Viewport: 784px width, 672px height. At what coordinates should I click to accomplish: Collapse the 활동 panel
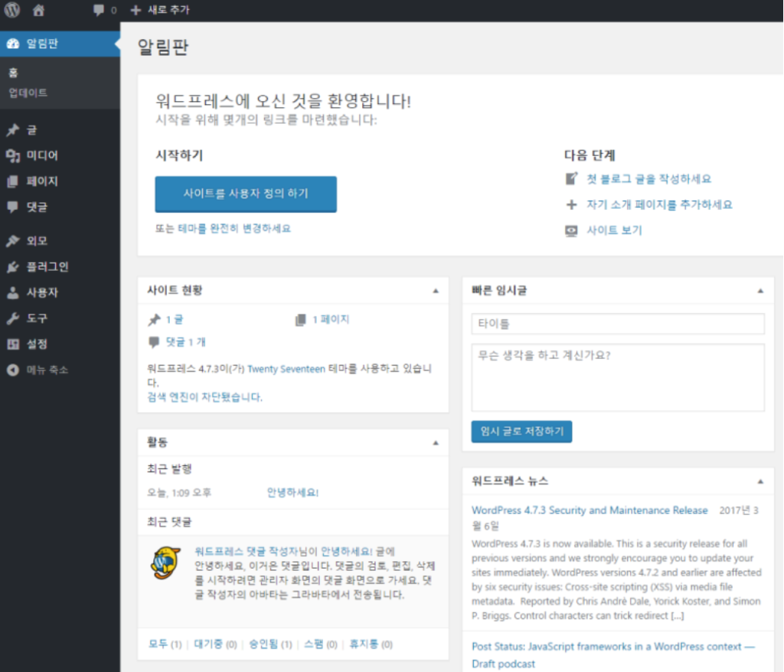pyautogui.click(x=436, y=443)
